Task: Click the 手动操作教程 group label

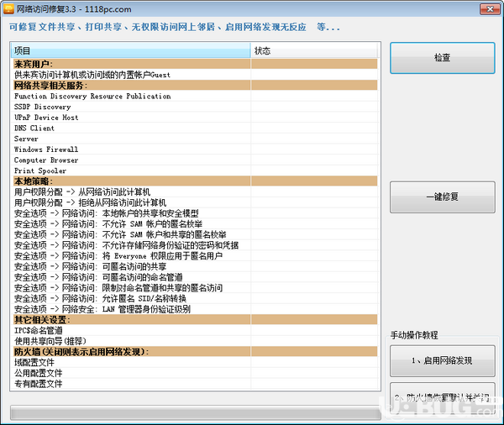Action: coord(414,335)
